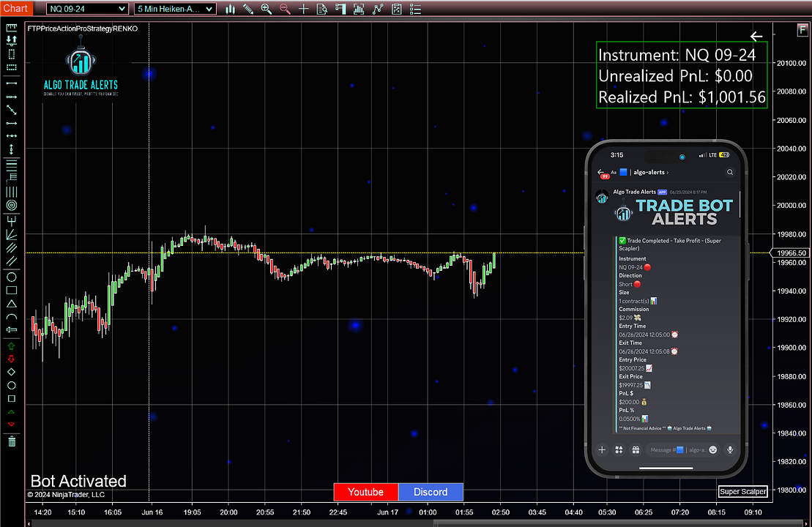Select the red Triangle Down marker tool

click(12, 425)
